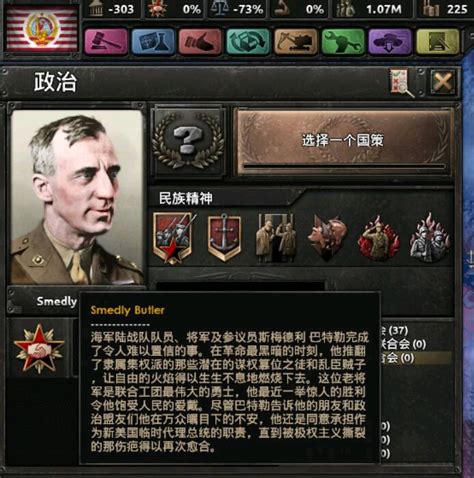Select the red star soldiers national spirit

[x=173, y=238]
